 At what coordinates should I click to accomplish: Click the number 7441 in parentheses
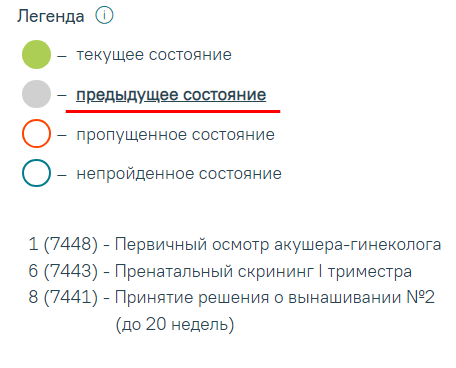pyautogui.click(x=71, y=297)
